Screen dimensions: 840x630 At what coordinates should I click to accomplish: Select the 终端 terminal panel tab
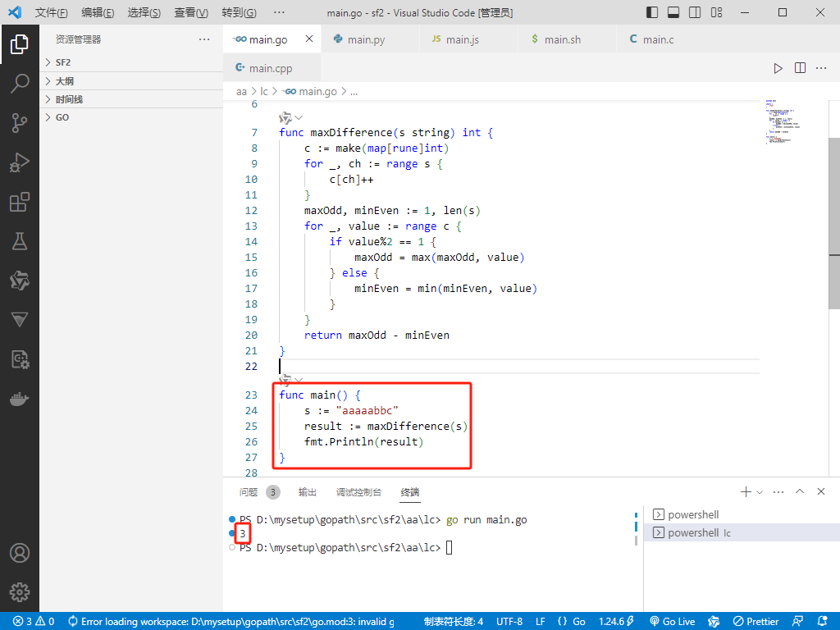tap(410, 492)
